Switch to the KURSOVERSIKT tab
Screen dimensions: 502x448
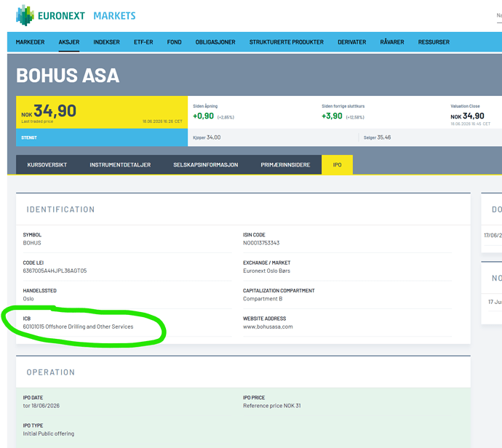click(47, 165)
